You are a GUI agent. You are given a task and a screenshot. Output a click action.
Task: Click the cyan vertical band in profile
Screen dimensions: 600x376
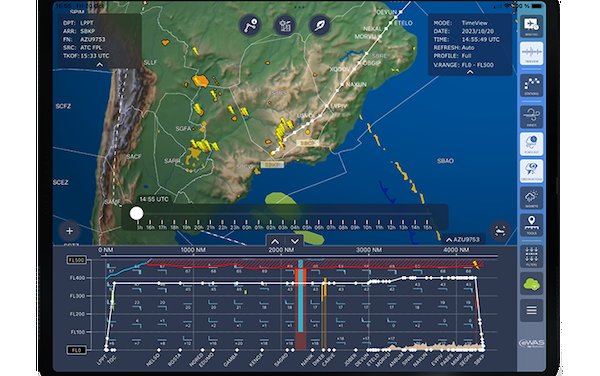[x=300, y=296]
